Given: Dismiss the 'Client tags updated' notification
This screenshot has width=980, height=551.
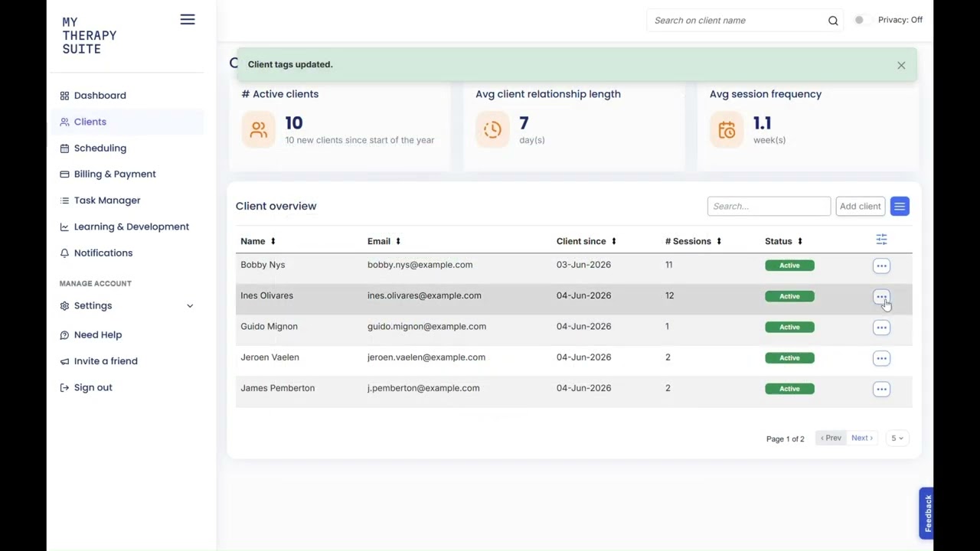Looking at the screenshot, I should pos(901,65).
